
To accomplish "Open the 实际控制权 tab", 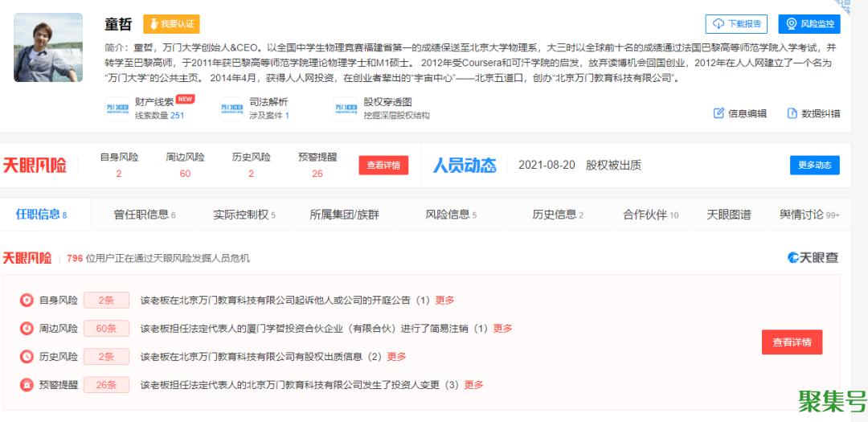I will [x=244, y=215].
